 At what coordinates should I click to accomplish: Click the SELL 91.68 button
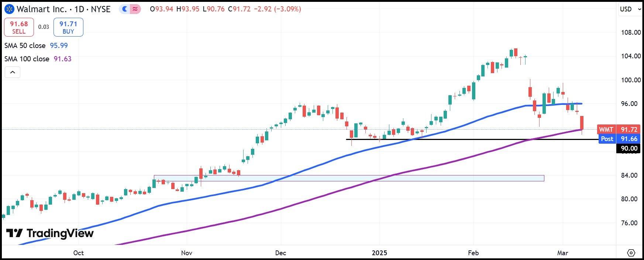click(x=19, y=27)
